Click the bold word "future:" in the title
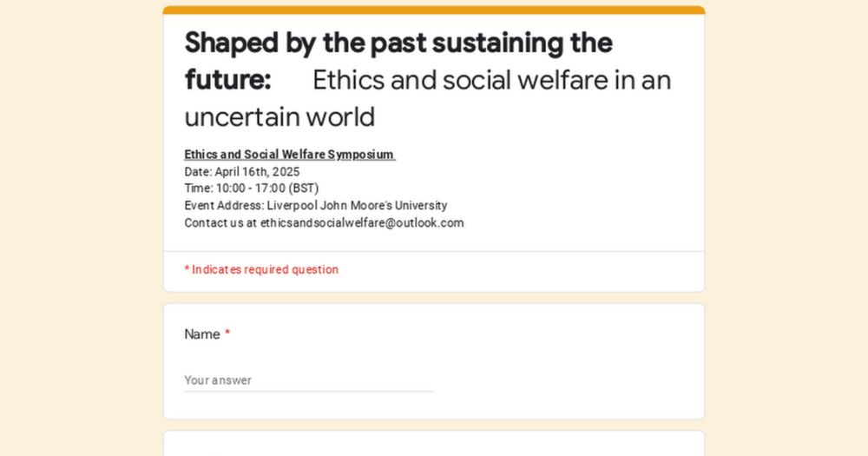Image resolution: width=868 pixels, height=456 pixels. (227, 80)
